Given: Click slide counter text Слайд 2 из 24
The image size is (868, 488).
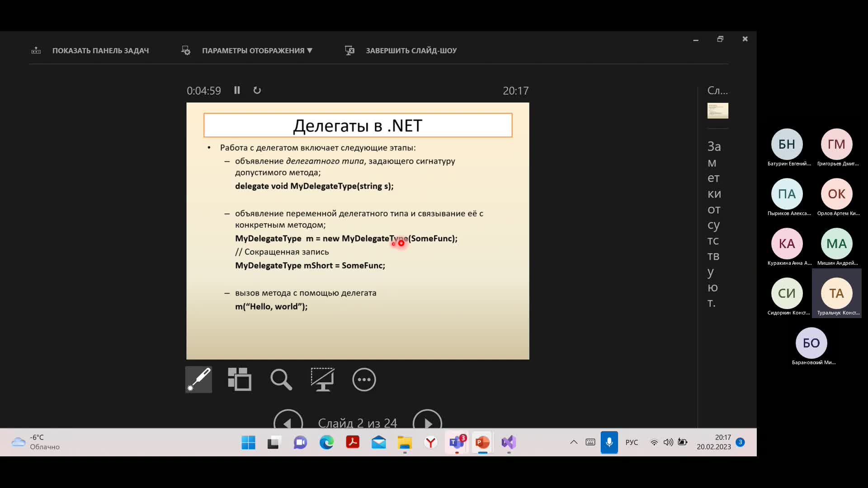Looking at the screenshot, I should (358, 423).
